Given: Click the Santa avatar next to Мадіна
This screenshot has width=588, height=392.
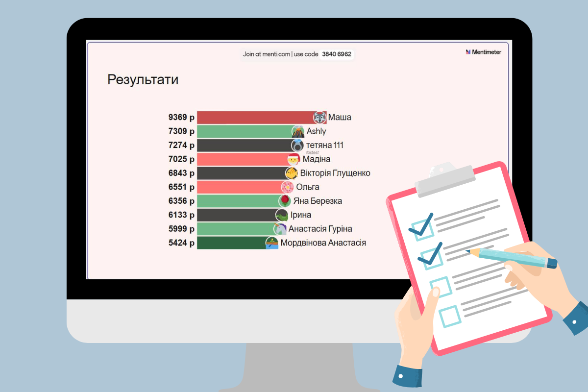Looking at the screenshot, I should click(x=294, y=159).
